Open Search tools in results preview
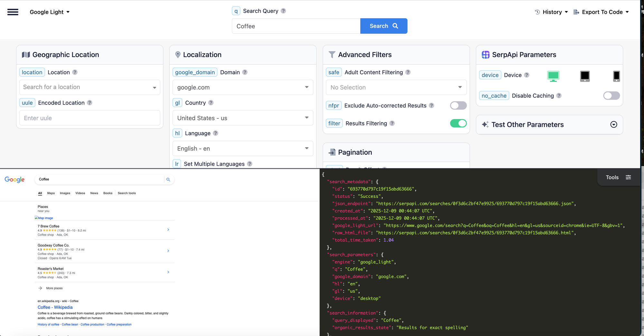 (127, 193)
